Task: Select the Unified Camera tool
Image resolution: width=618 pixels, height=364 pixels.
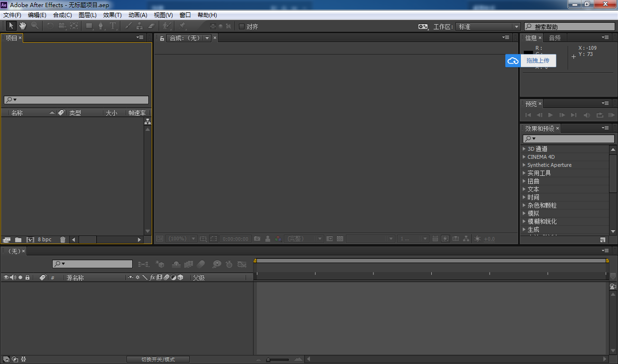Action: click(x=62, y=26)
